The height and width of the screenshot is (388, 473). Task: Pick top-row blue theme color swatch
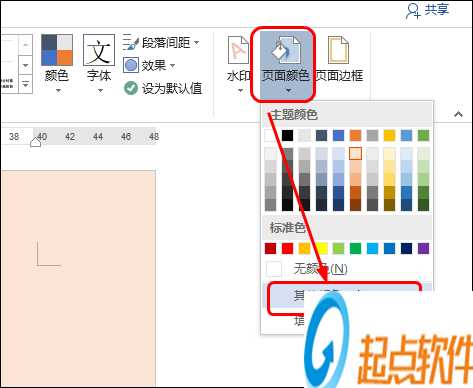(x=338, y=136)
